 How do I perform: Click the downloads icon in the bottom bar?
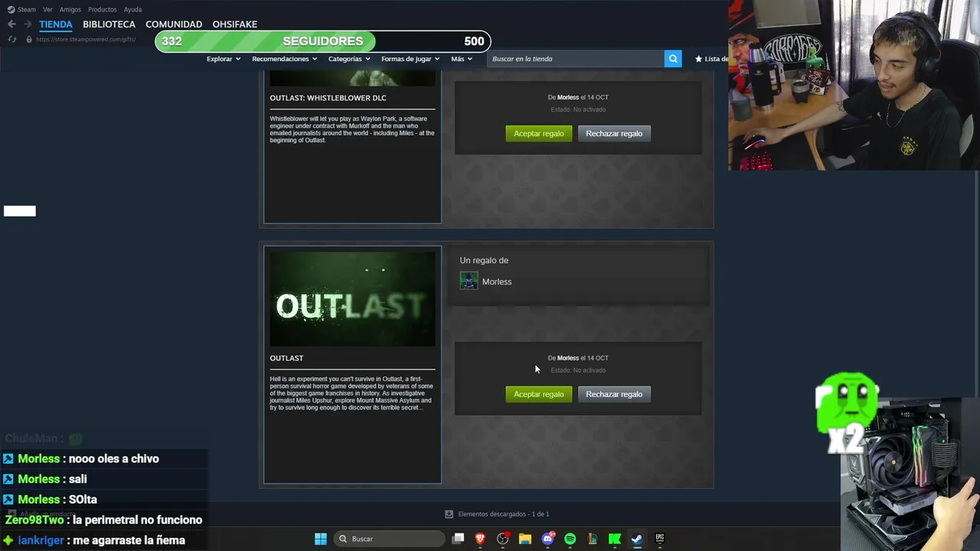[449, 514]
